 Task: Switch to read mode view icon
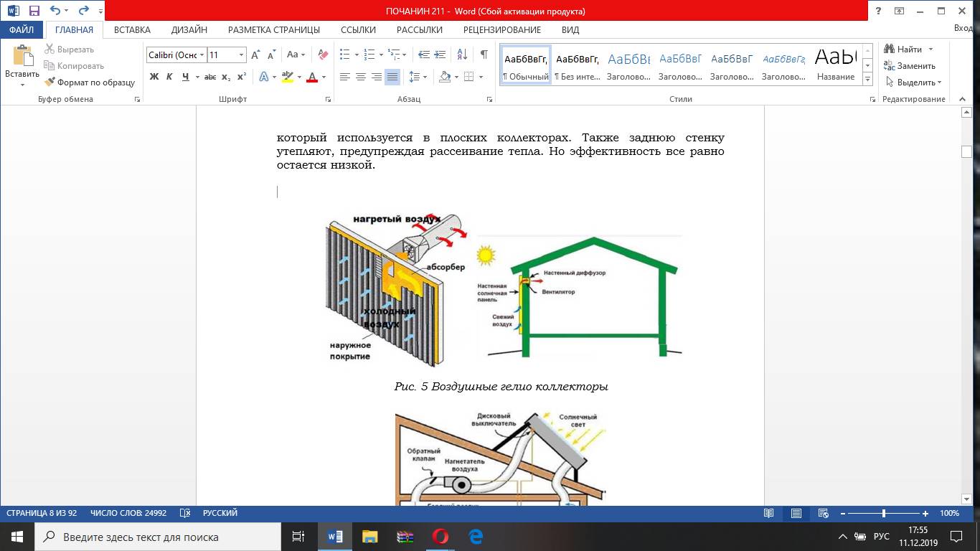click(769, 514)
